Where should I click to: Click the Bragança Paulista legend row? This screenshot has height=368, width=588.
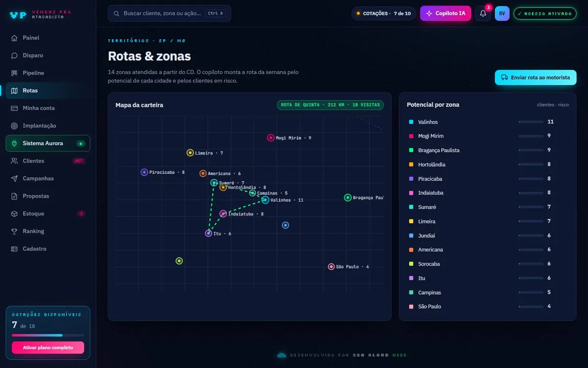pyautogui.click(x=488, y=150)
